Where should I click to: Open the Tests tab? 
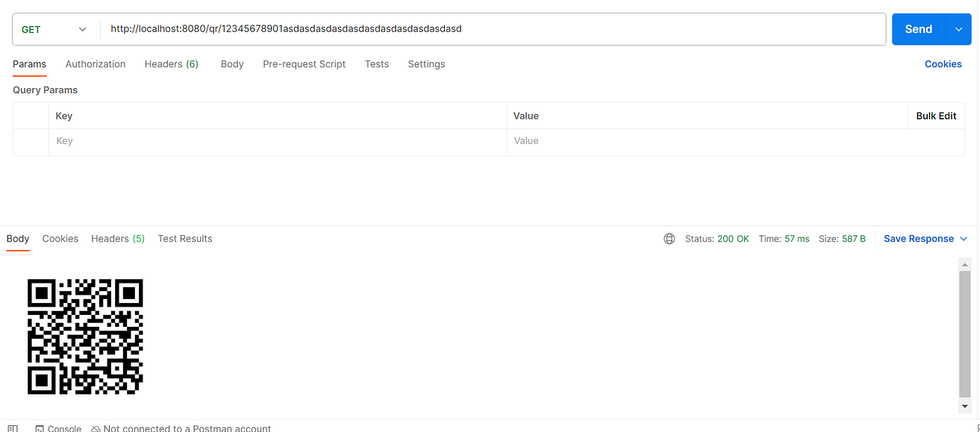(377, 64)
